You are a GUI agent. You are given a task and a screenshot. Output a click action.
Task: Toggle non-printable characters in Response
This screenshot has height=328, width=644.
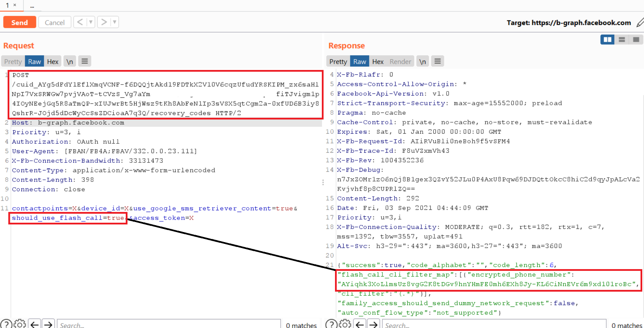(422, 62)
